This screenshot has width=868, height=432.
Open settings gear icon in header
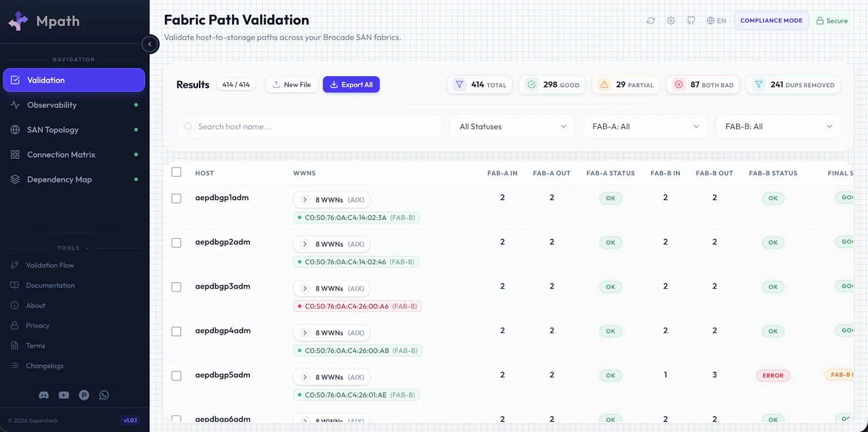[x=671, y=21]
